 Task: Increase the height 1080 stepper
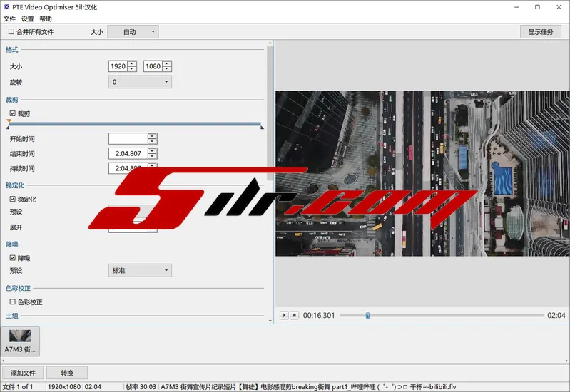click(167, 63)
